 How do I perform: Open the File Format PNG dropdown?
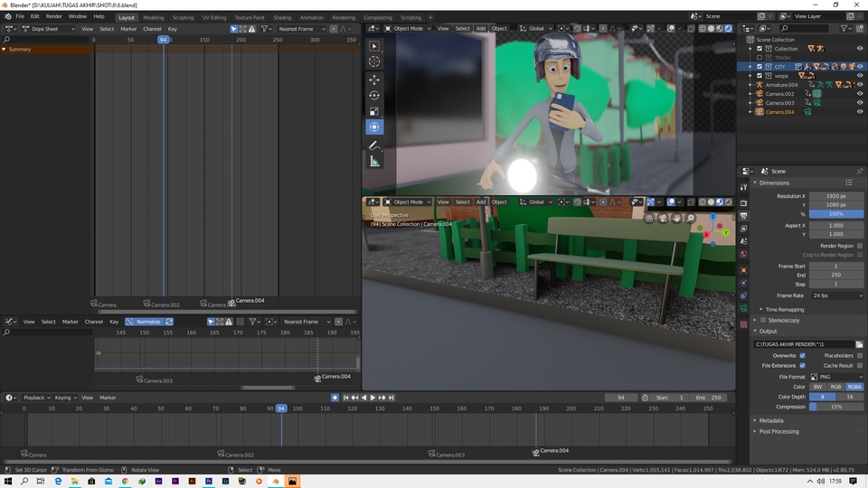pyautogui.click(x=836, y=377)
